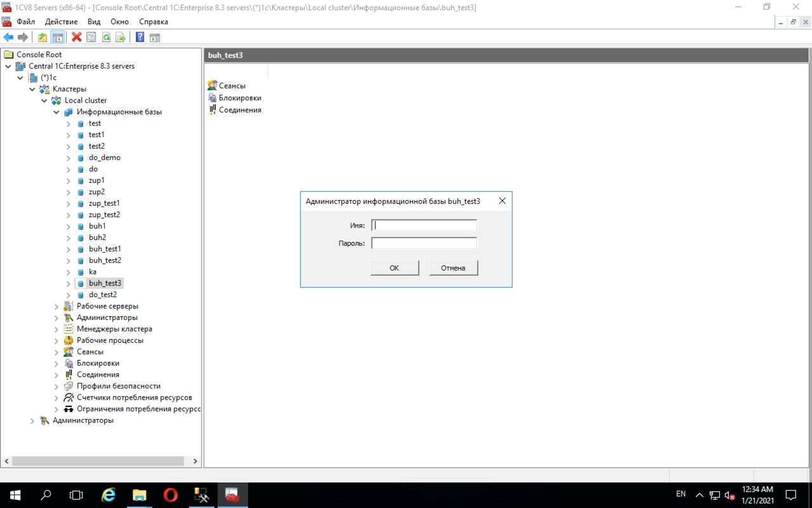Toggle the action pane toolbar icon

pos(155,37)
